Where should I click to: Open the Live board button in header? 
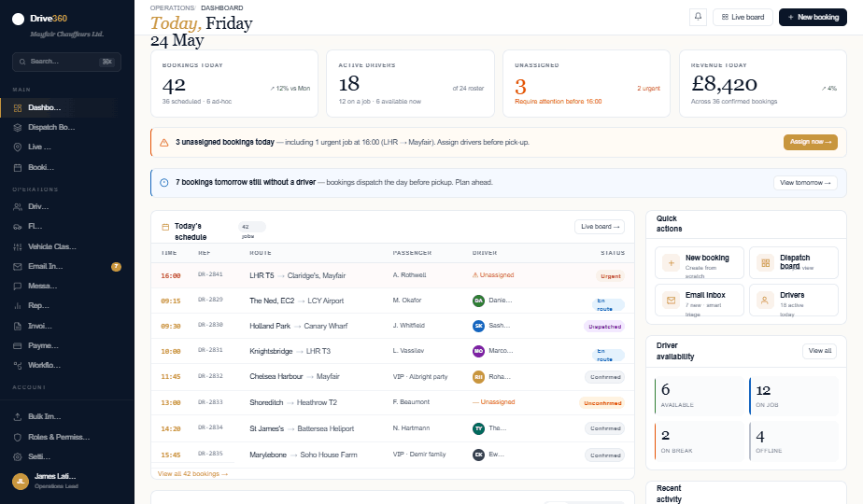[743, 17]
